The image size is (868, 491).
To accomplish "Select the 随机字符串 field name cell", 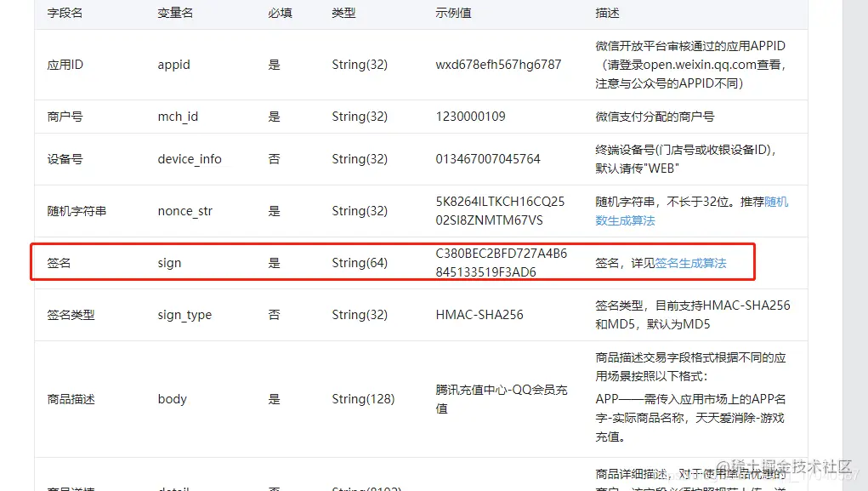I will [77, 211].
